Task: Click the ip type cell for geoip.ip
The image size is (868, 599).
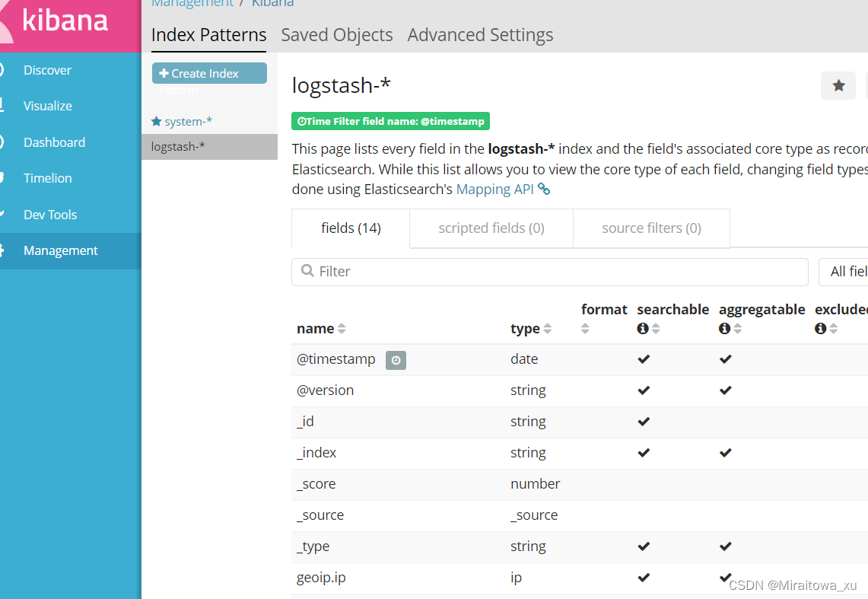Action: point(516,578)
